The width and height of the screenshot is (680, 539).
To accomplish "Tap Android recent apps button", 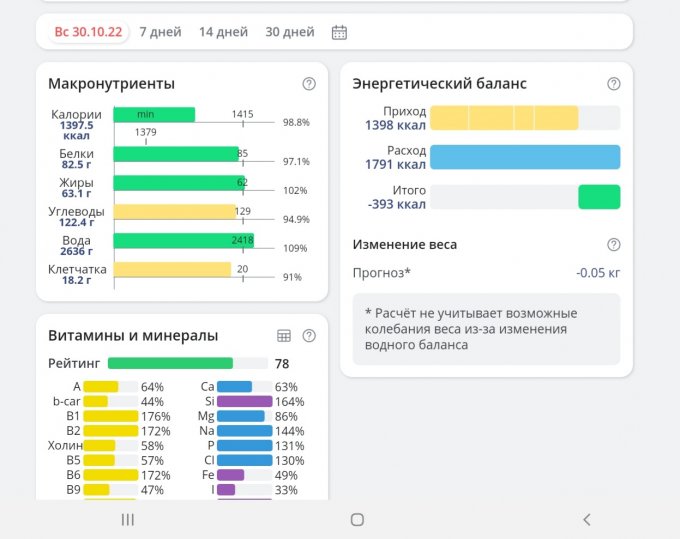I will tap(127, 519).
